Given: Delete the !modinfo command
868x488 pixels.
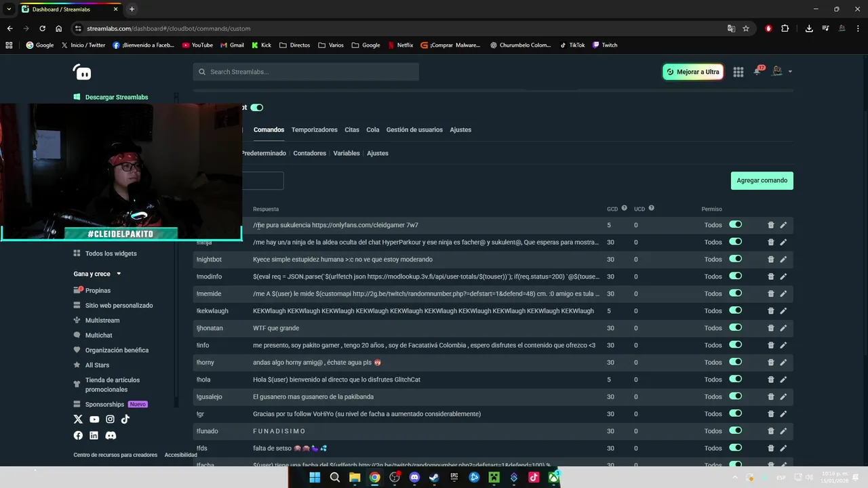Looking at the screenshot, I should (771, 277).
